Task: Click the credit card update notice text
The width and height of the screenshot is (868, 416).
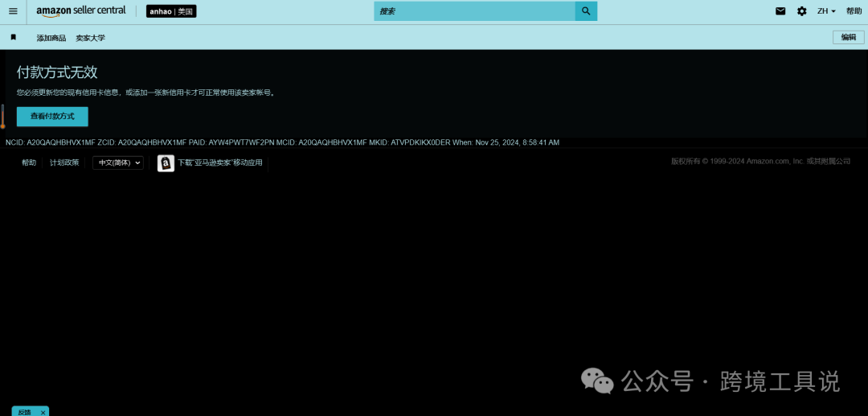Action: click(x=146, y=93)
